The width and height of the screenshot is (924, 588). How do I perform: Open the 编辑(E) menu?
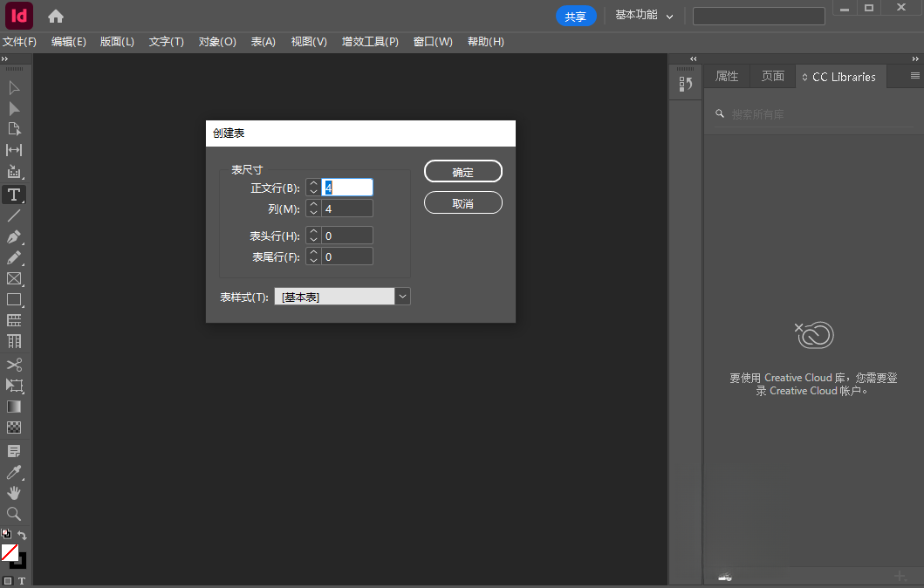[x=68, y=42]
